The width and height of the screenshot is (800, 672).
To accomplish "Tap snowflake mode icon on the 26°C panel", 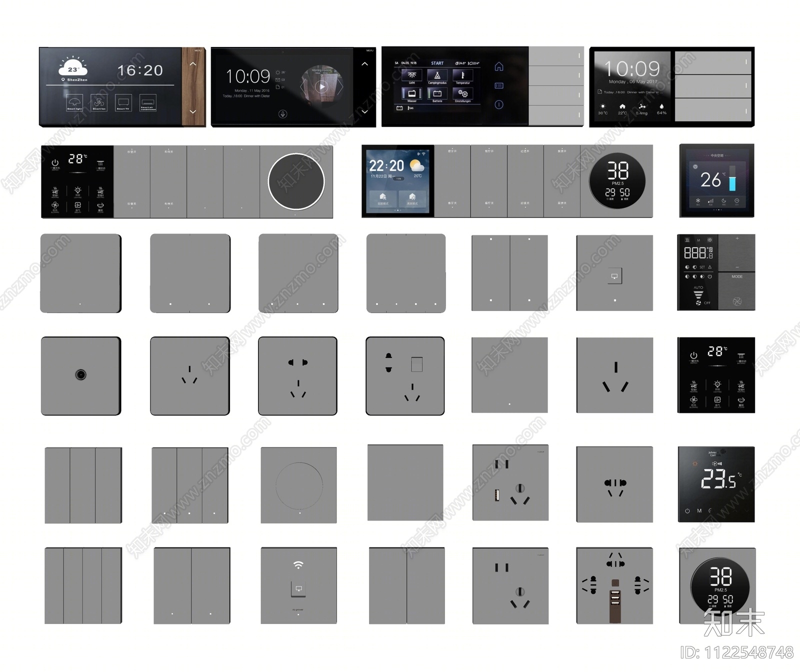I will (x=698, y=200).
